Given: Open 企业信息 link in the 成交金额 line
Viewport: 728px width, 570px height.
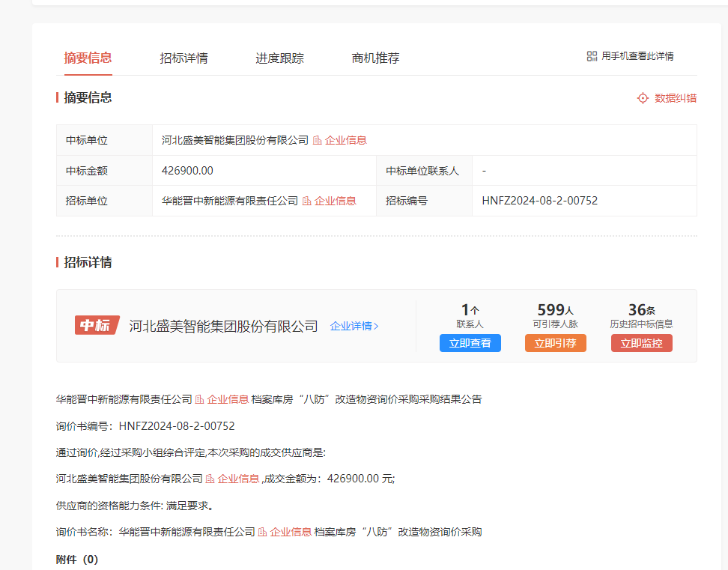Looking at the screenshot, I should pyautogui.click(x=238, y=479).
